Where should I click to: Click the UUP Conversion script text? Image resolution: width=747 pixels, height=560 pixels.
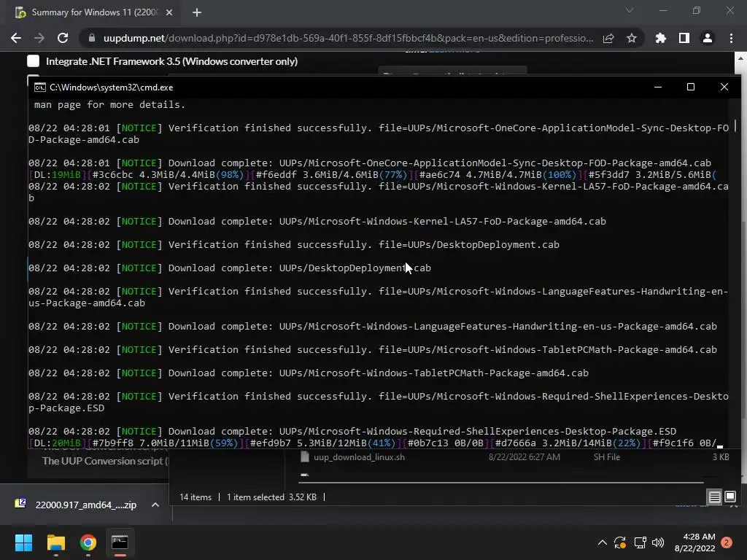coord(105,461)
